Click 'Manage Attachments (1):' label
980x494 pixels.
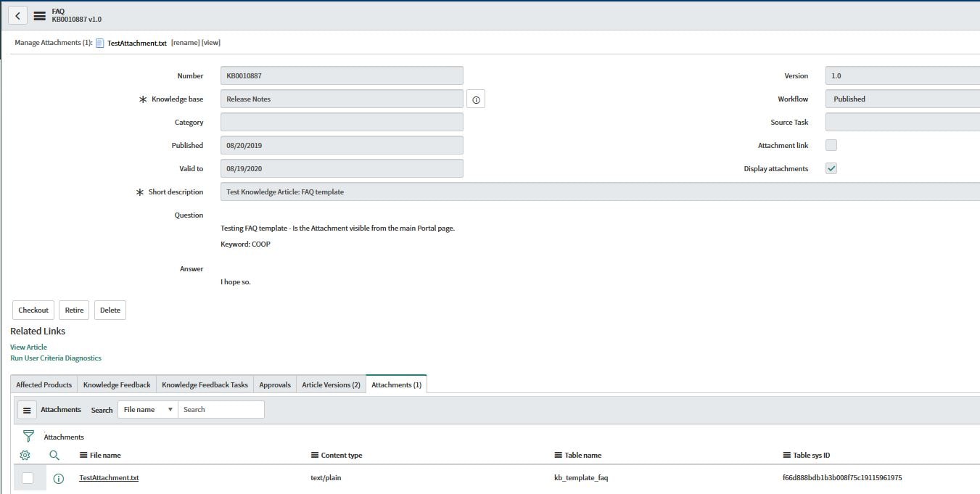[x=54, y=43]
